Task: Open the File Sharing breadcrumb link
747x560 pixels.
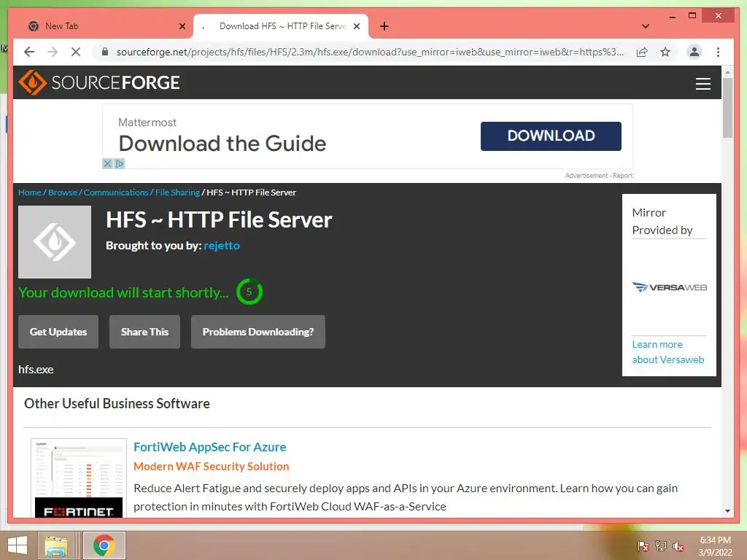Action: tap(177, 192)
